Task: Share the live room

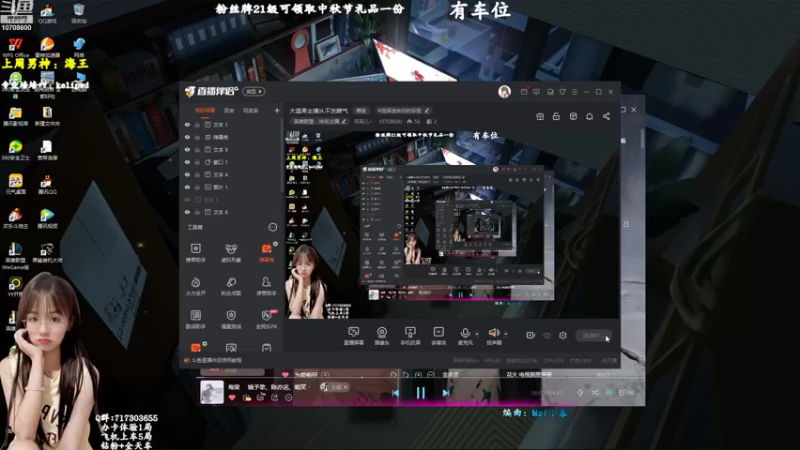Action: coord(606,116)
